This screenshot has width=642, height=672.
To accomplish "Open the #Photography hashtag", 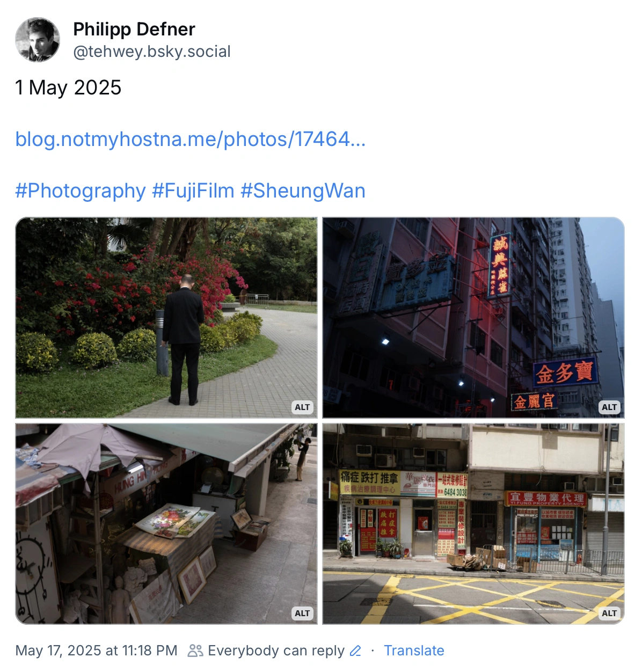I will [x=81, y=191].
